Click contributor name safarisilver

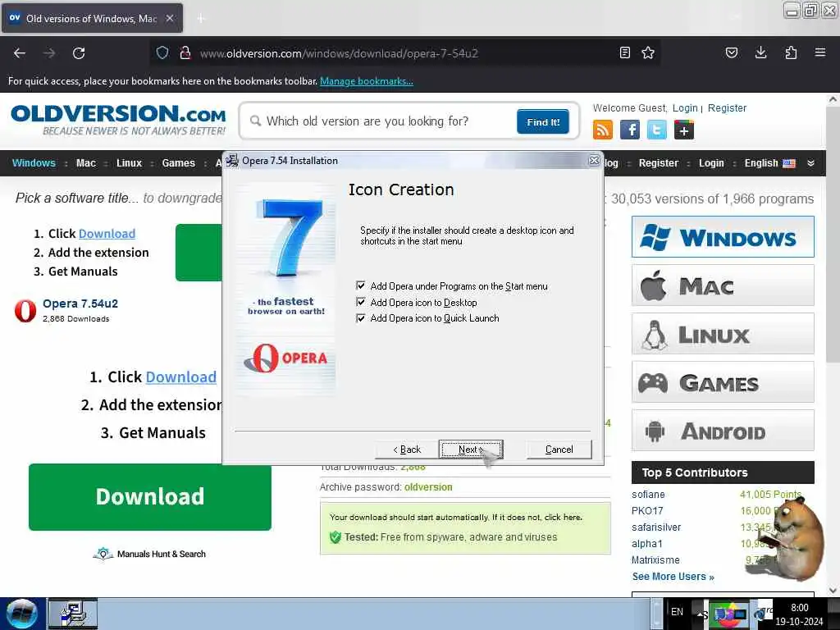(656, 527)
